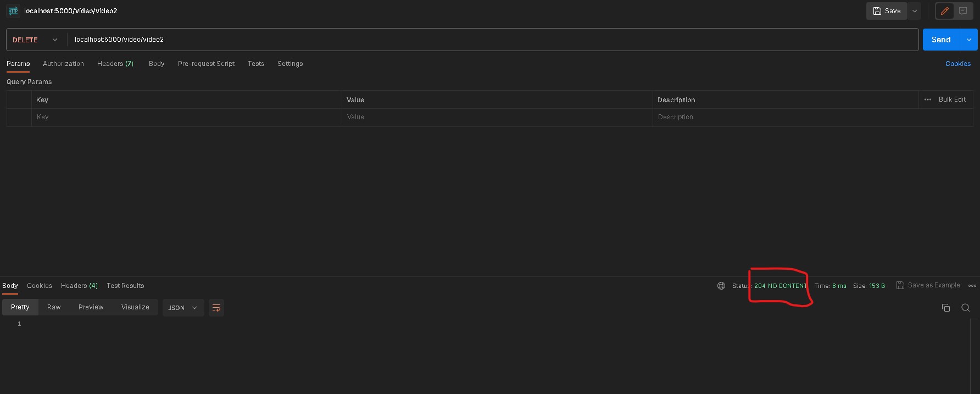980x394 pixels.
Task: Select the Visualize response view
Action: [135, 307]
